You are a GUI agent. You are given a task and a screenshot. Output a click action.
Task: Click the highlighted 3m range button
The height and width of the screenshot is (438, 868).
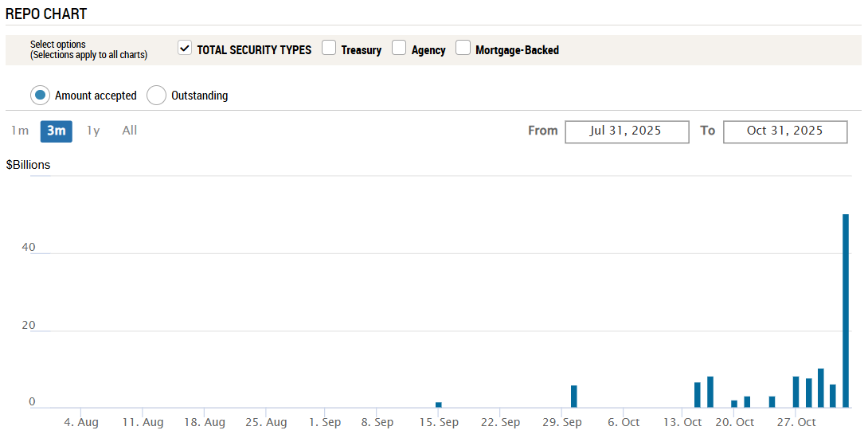tap(57, 131)
